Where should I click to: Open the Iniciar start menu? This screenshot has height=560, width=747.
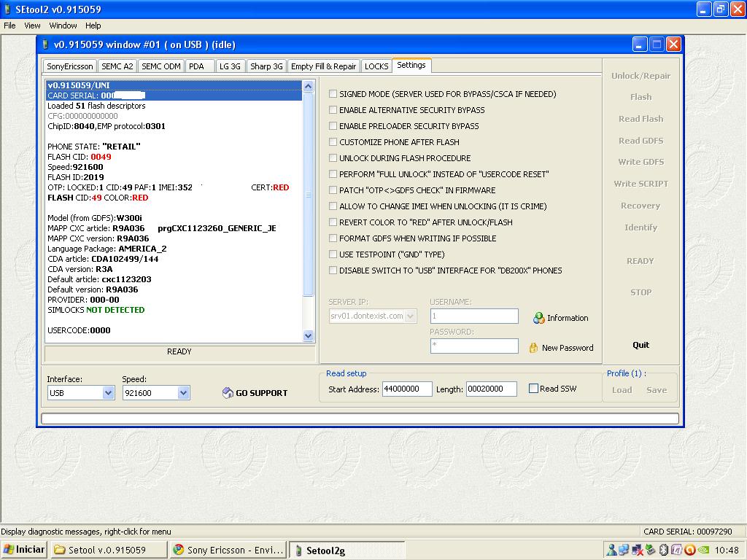[24, 550]
